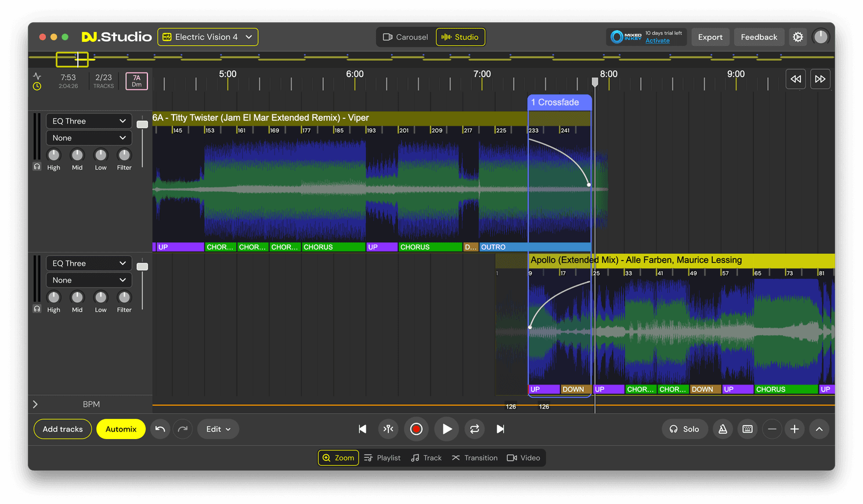863x504 pixels.
Task: Toggle Solo mode
Action: pos(684,429)
